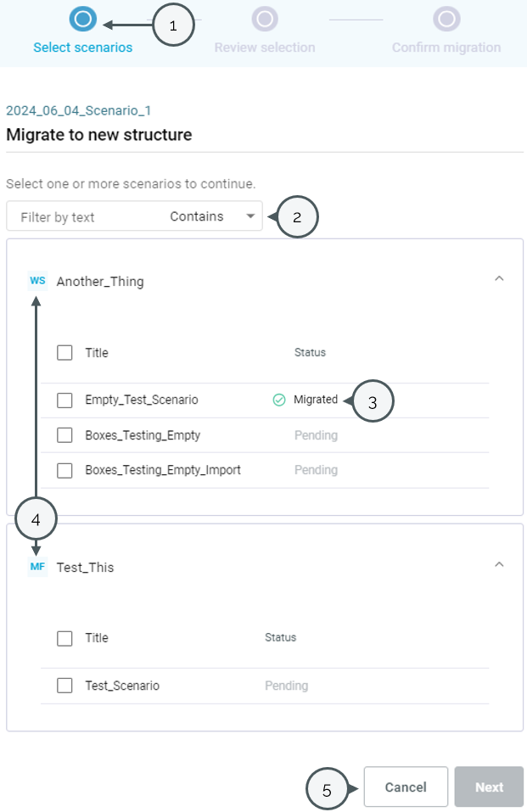Check the Boxes_Testing_Empty checkbox
The height and width of the screenshot is (812, 527).
pyautogui.click(x=64, y=434)
